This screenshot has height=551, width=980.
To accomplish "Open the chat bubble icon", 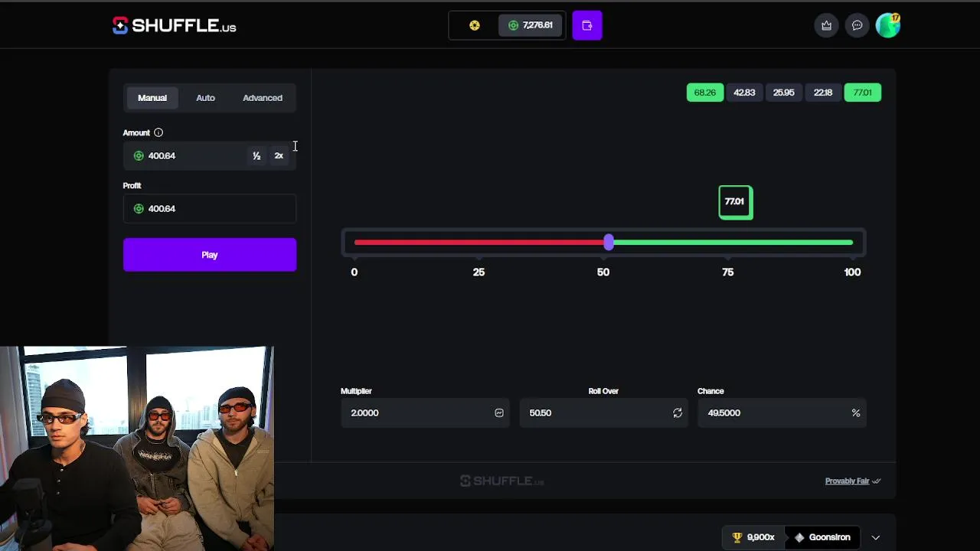I will 857,25.
